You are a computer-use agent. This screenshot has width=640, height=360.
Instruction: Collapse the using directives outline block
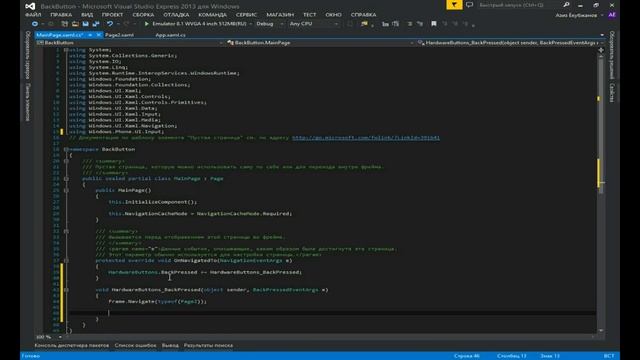click(66, 50)
